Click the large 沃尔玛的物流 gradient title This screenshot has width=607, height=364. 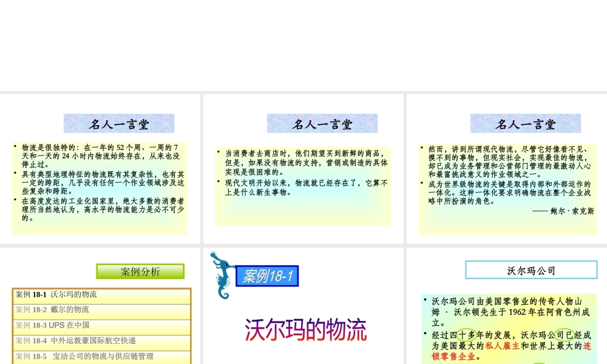[305, 330]
